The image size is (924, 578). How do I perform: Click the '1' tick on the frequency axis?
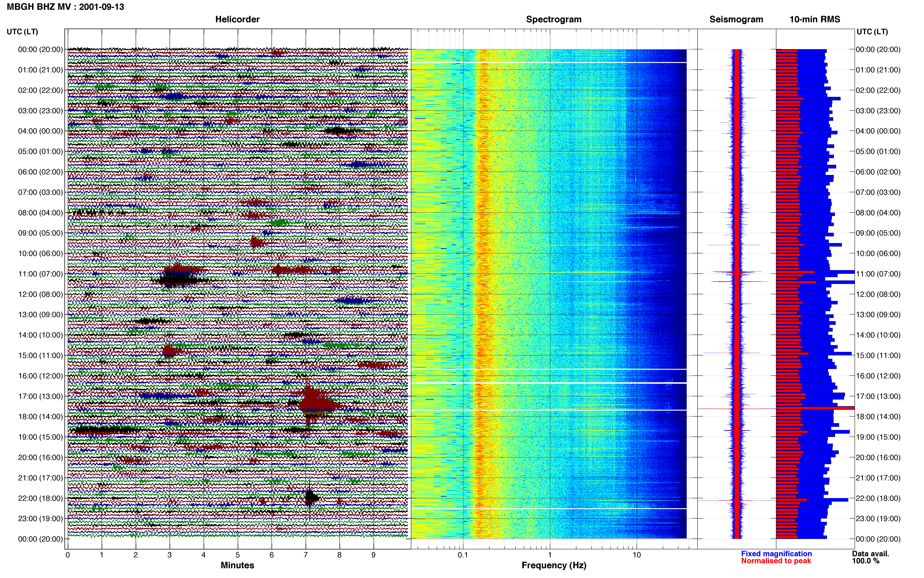pyautogui.click(x=550, y=555)
